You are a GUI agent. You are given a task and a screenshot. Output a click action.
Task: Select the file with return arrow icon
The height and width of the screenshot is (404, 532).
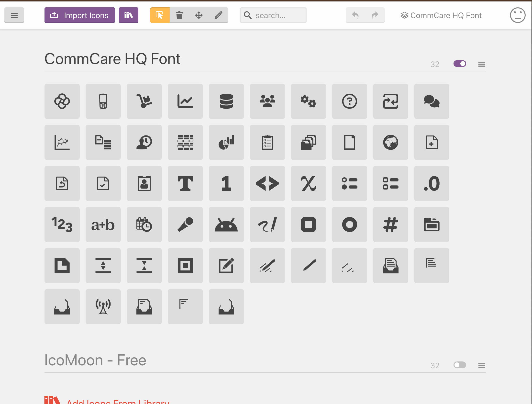tap(62, 183)
